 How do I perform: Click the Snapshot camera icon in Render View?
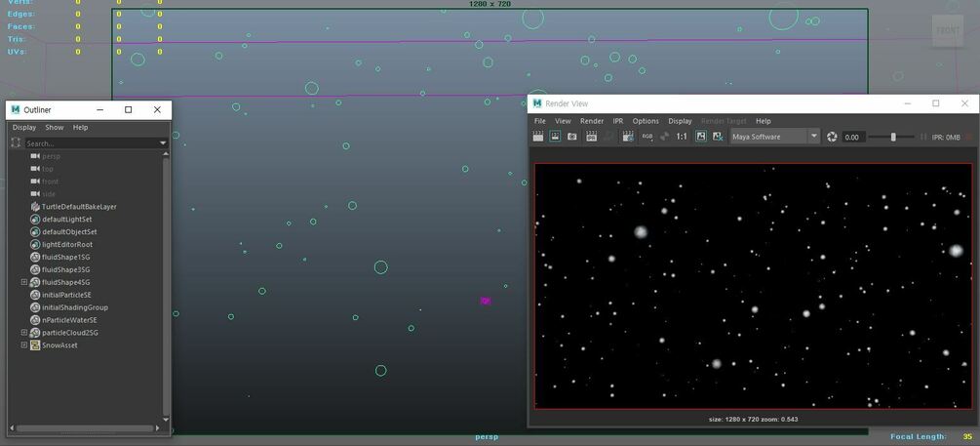571,137
